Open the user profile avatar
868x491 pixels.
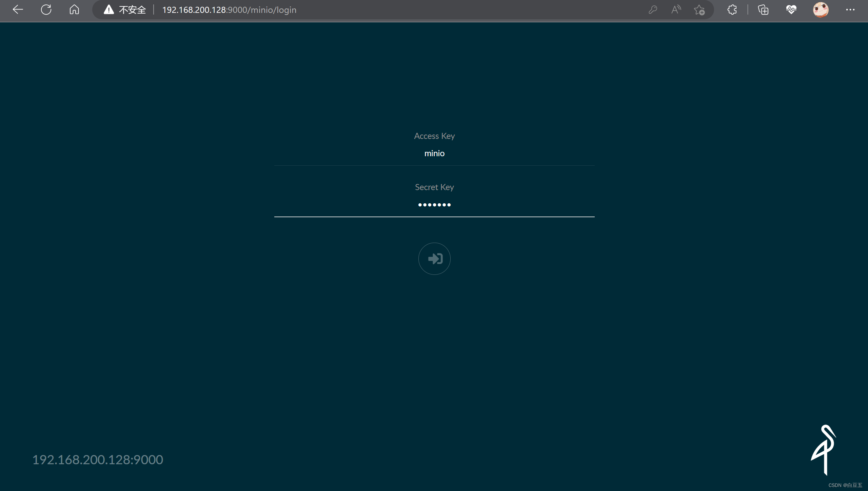coord(821,10)
